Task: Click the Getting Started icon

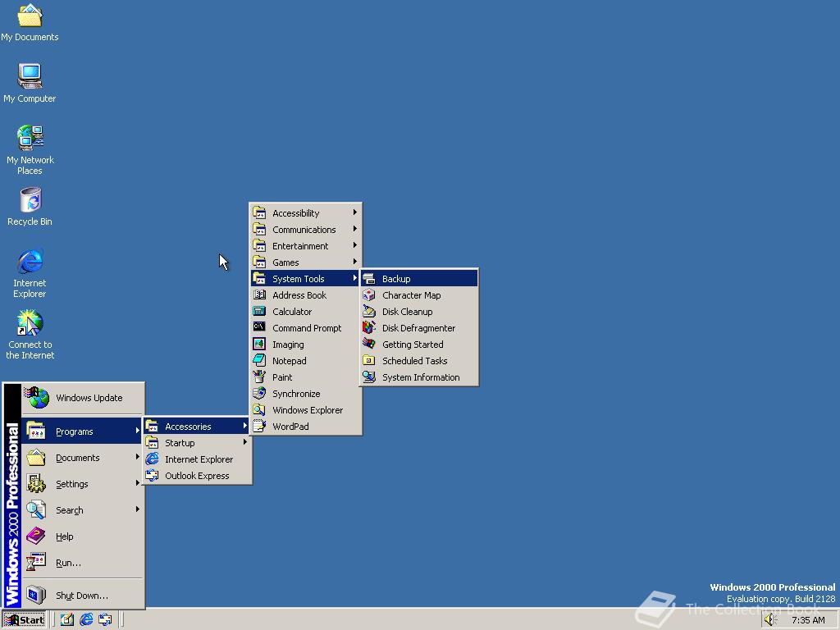Action: (x=368, y=344)
